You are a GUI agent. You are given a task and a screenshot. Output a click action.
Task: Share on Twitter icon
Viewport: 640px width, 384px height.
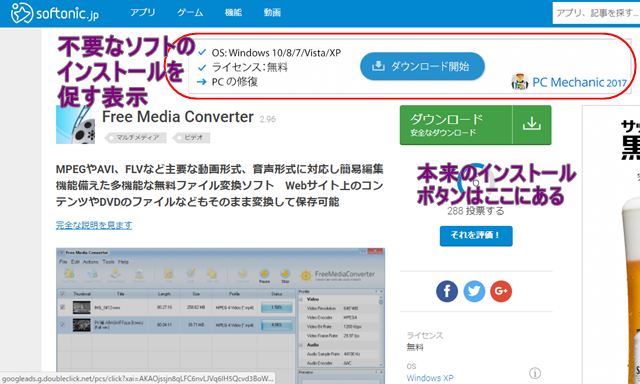point(474,291)
